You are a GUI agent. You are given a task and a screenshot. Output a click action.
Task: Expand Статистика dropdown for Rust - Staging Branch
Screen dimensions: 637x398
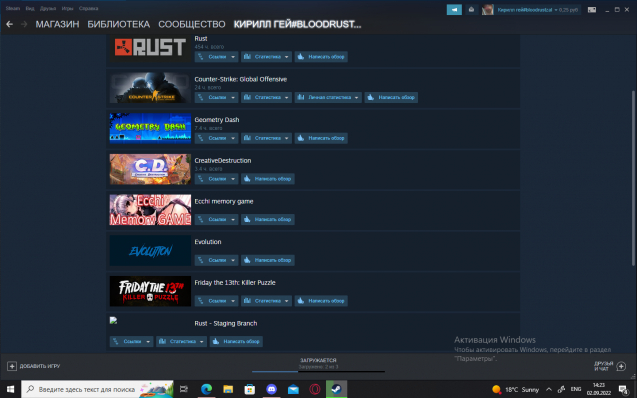pyautogui.click(x=181, y=342)
